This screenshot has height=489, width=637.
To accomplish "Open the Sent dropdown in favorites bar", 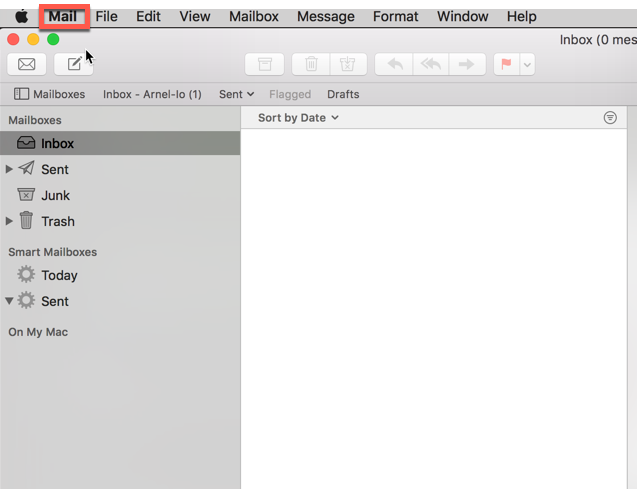I will (x=236, y=94).
